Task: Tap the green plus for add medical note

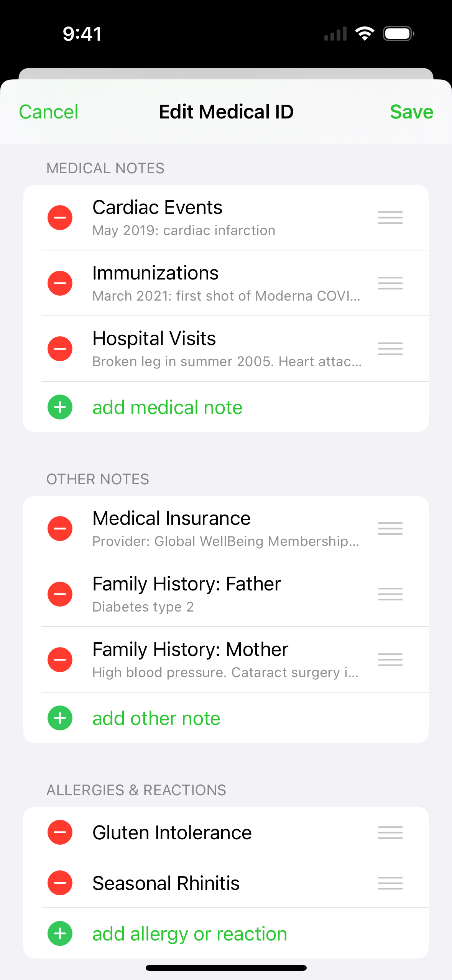Action: [60, 407]
